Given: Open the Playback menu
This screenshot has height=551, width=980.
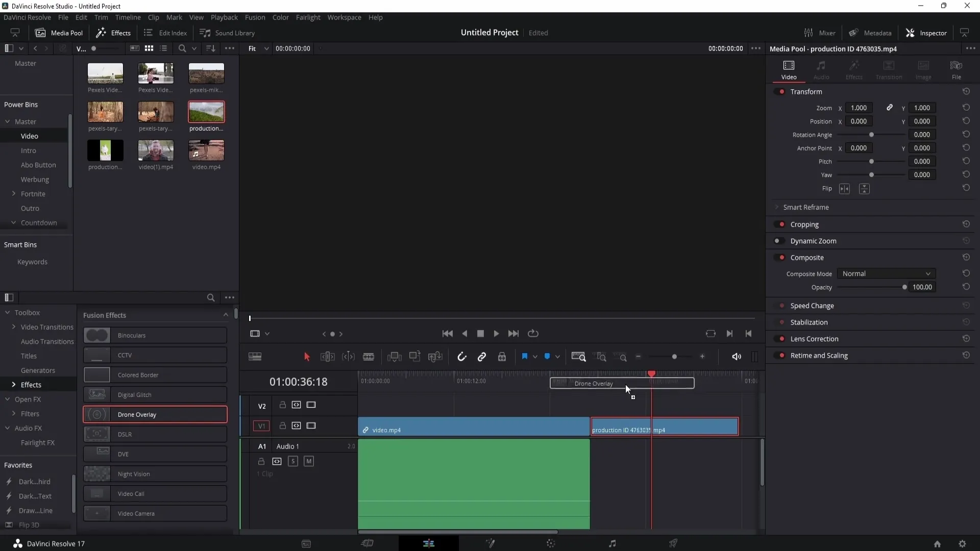Looking at the screenshot, I should [224, 17].
